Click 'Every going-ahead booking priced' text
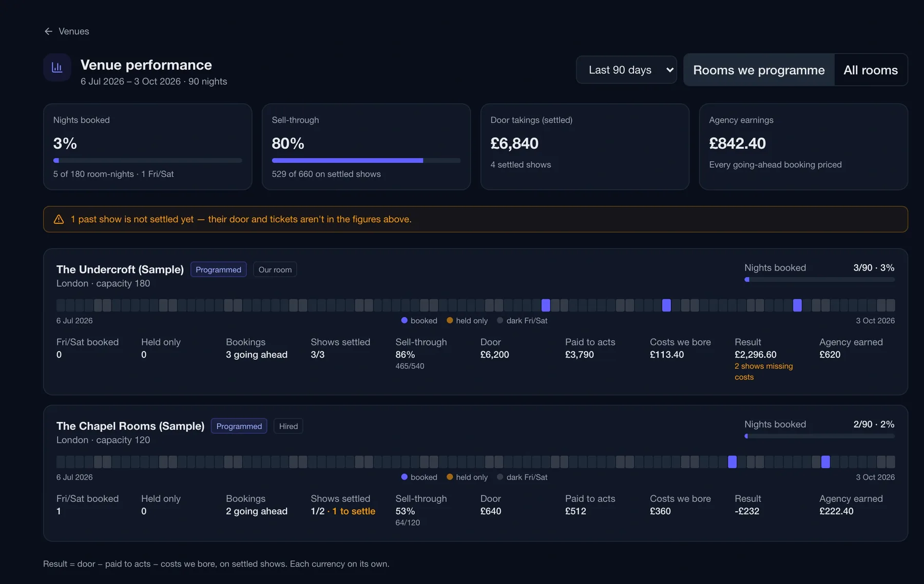This screenshot has height=584, width=924. pos(775,165)
